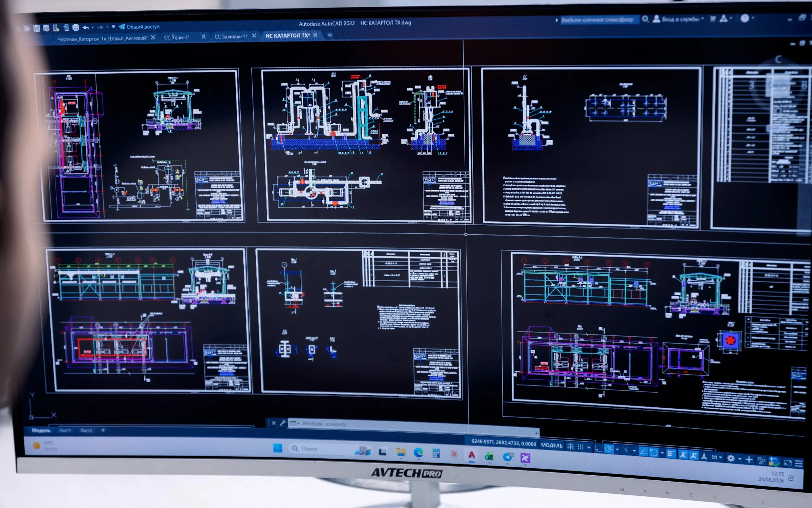Open the Autodesk App Store cart icon
The height and width of the screenshot is (508, 812).
[x=713, y=19]
